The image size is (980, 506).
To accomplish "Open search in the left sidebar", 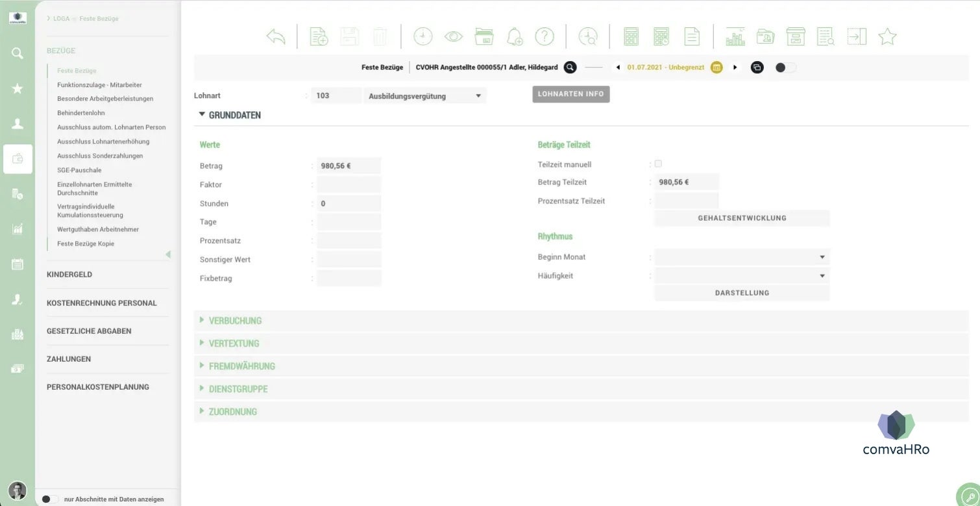I will (x=18, y=53).
